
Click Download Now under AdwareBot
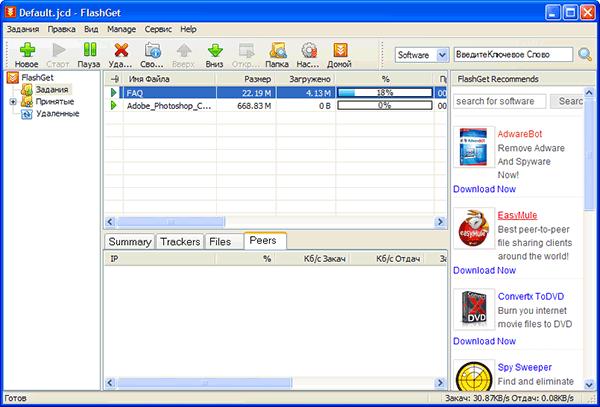(484, 189)
